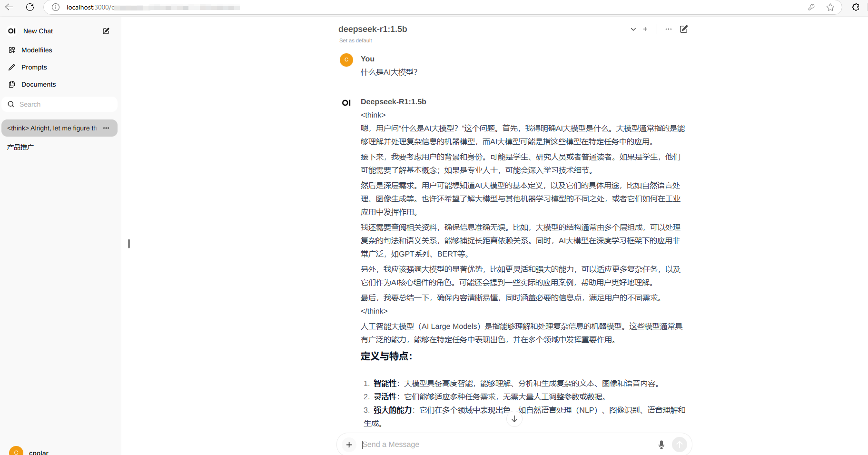Collapse the sidebar with handle
This screenshot has height=455, width=868.
click(129, 244)
